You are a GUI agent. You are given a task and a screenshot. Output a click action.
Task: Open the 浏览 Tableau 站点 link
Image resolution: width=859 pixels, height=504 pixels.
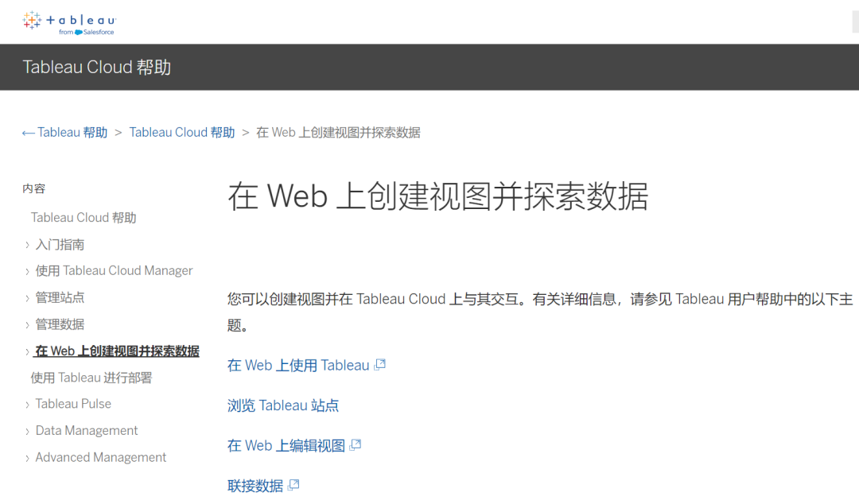tap(283, 405)
